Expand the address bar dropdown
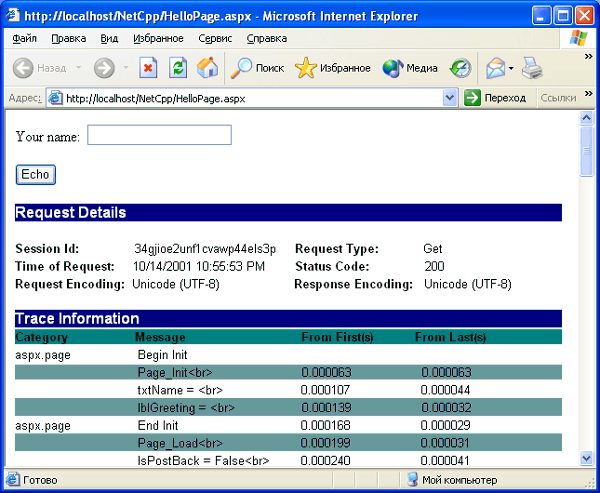Image resolution: width=600 pixels, height=493 pixels. pos(450,98)
